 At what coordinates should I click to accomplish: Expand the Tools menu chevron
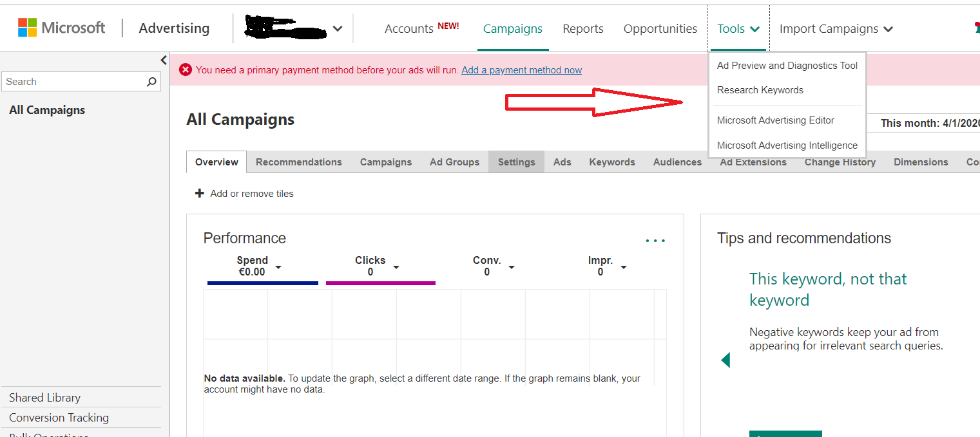click(x=755, y=29)
